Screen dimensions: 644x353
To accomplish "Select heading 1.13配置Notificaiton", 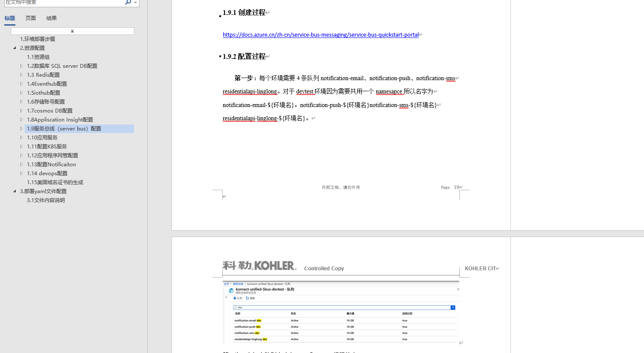I will [x=52, y=165].
